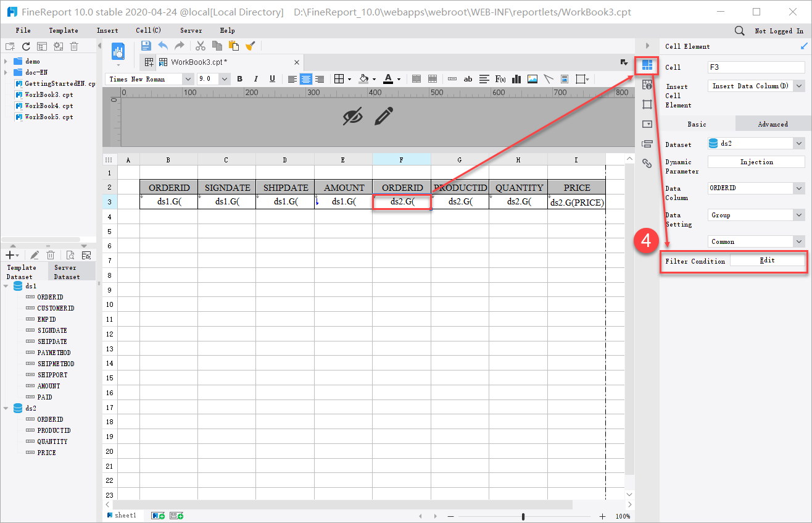The image size is (812, 523).
Task: Click the Float element icon in right sidebar
Action: tap(647, 104)
